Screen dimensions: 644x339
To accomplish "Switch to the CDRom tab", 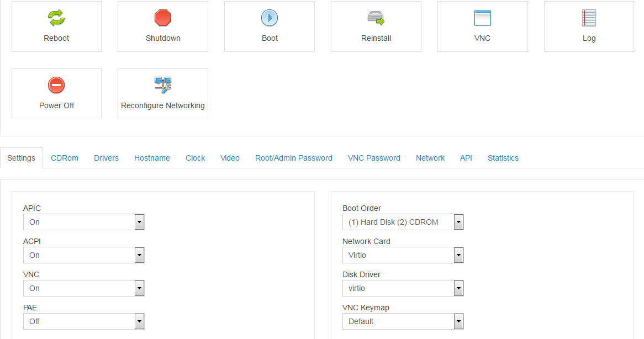I will [x=65, y=158].
